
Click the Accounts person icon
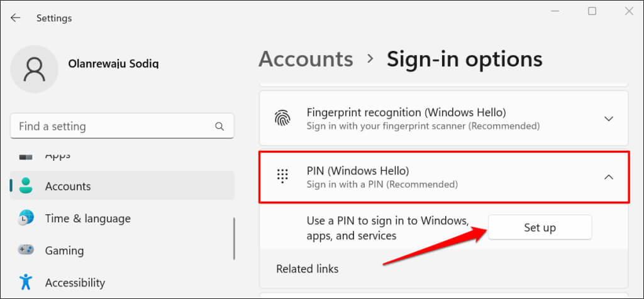(26, 186)
